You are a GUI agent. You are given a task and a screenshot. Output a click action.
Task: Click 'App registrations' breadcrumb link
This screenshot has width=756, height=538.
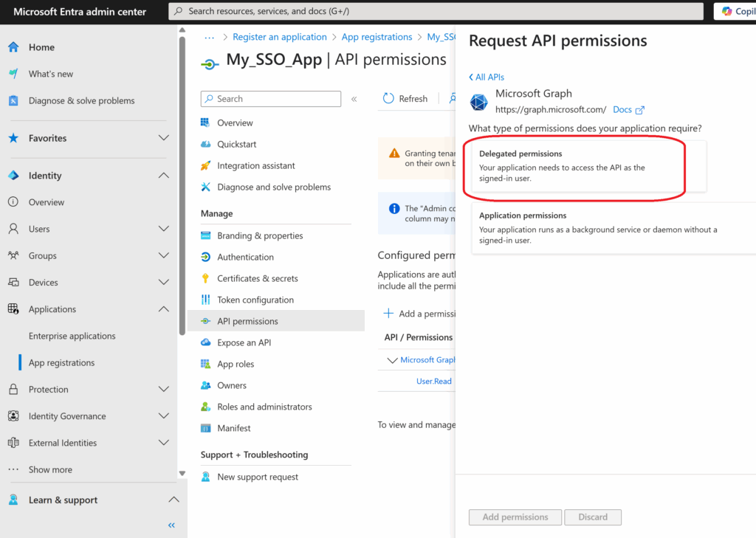[377, 37]
